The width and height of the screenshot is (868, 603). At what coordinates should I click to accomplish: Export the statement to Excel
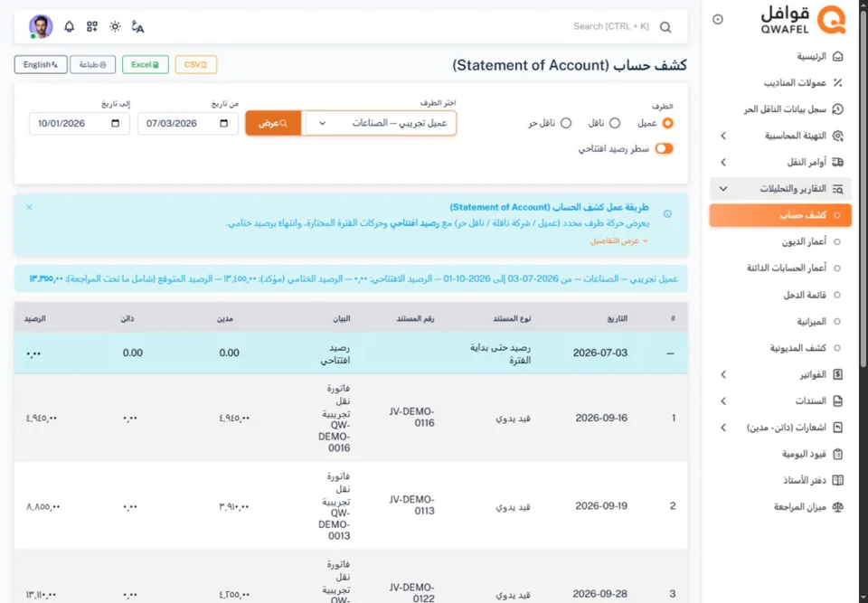[145, 65]
